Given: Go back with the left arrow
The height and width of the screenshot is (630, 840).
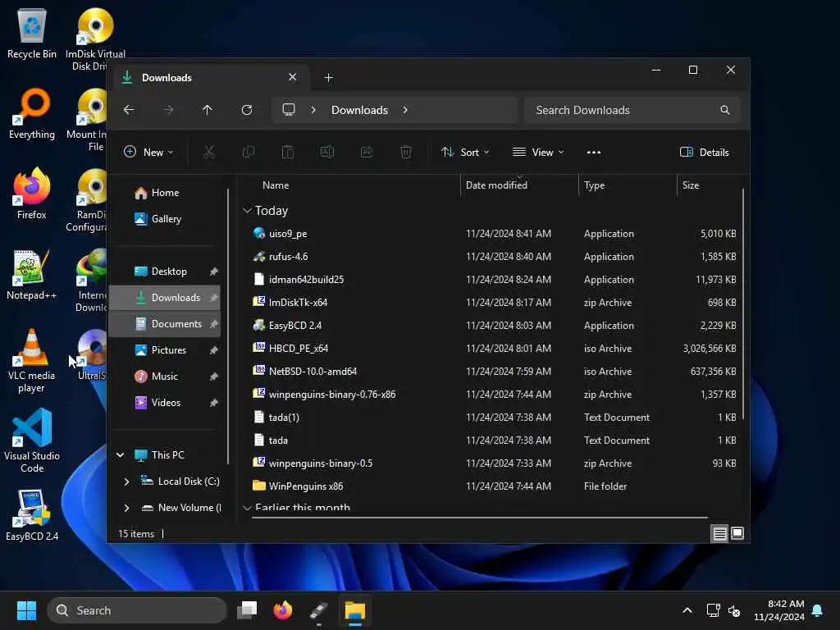Looking at the screenshot, I should (129, 110).
